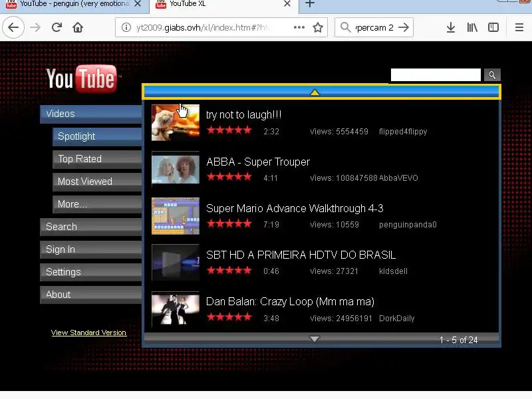
Task: Click the views count 5554459
Action: click(x=339, y=132)
